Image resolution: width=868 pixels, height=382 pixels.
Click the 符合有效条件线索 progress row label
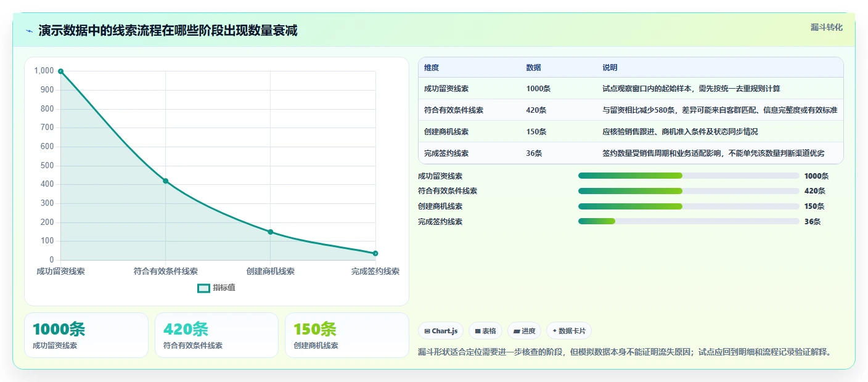[x=448, y=191]
